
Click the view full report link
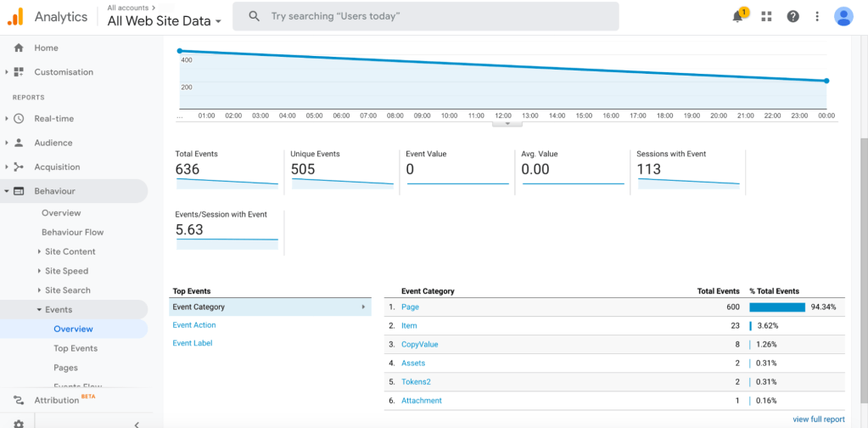(x=818, y=420)
